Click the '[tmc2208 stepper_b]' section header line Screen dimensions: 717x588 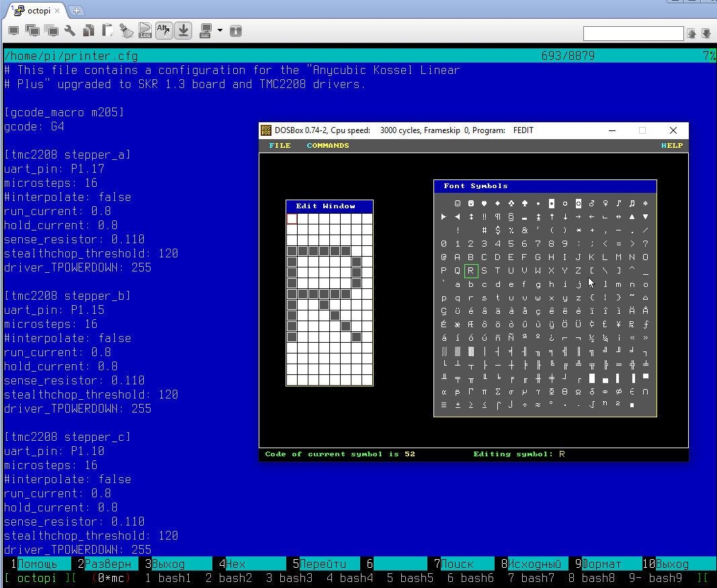pos(67,296)
